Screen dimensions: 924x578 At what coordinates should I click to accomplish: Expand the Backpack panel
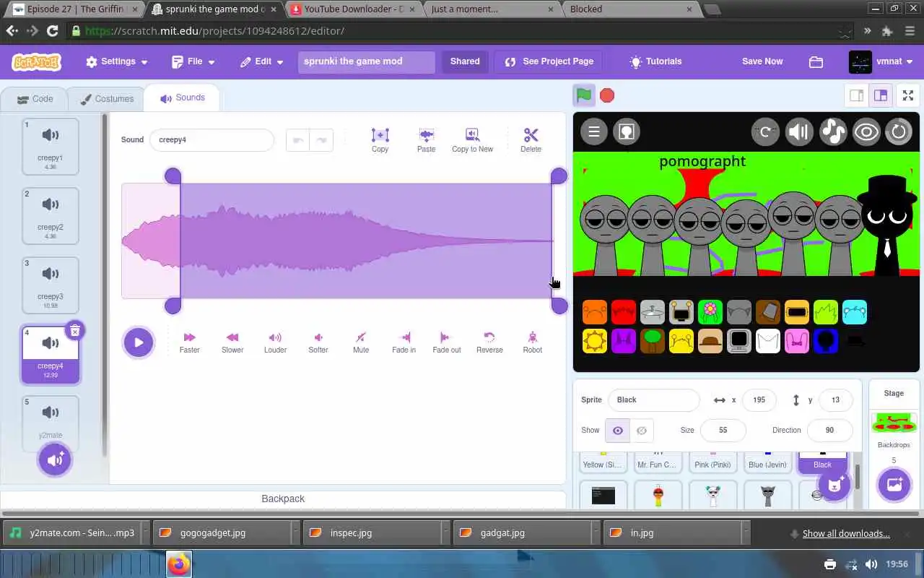point(283,499)
